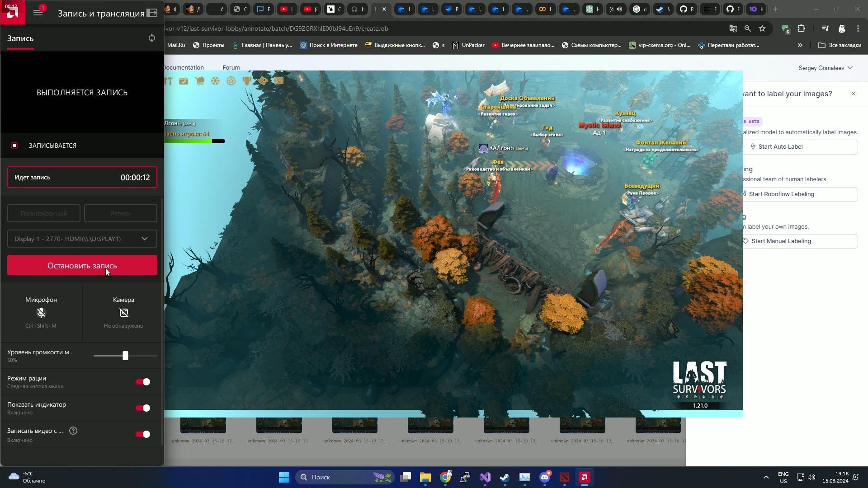This screenshot has height=488, width=868.
Task: Open Visual Studio from the taskbar
Action: (x=485, y=477)
